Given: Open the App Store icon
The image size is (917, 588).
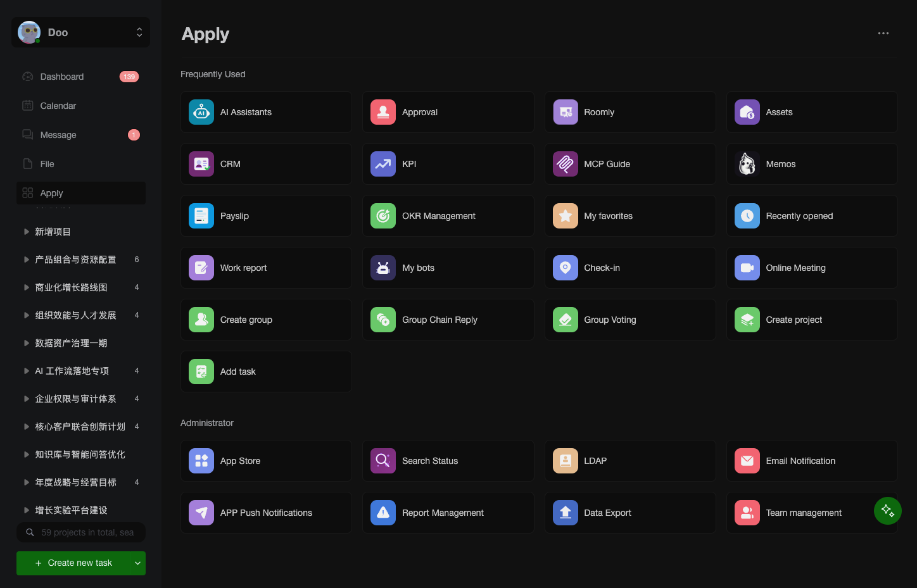Looking at the screenshot, I should (x=201, y=461).
